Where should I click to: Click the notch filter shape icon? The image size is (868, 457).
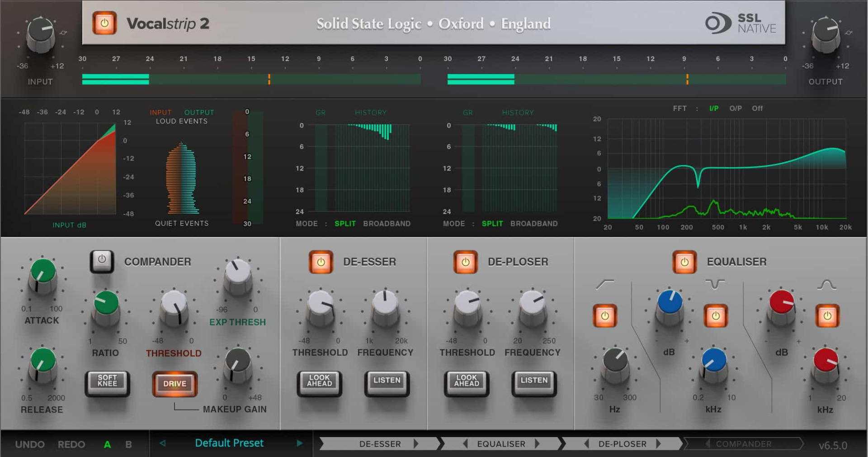715,284
